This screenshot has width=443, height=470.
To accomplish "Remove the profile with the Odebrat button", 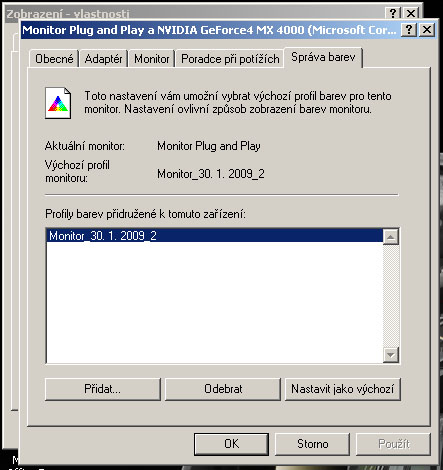I will pos(223,389).
